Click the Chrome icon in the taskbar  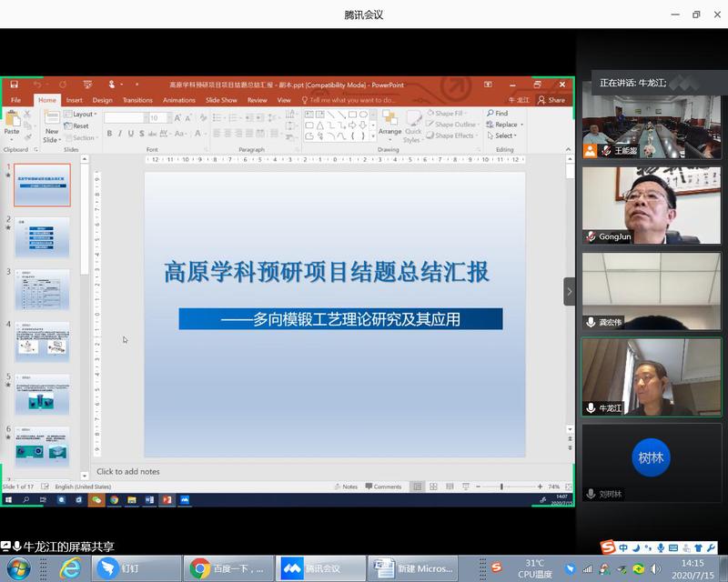(200, 568)
